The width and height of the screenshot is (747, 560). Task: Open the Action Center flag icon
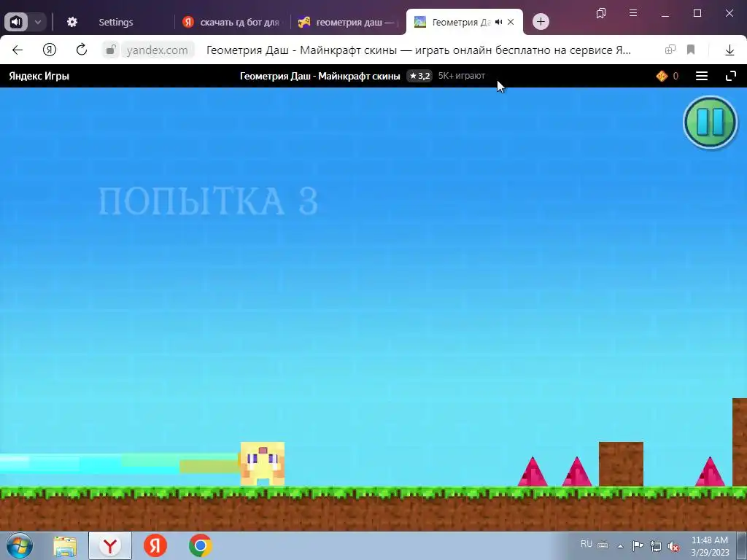pyautogui.click(x=638, y=545)
